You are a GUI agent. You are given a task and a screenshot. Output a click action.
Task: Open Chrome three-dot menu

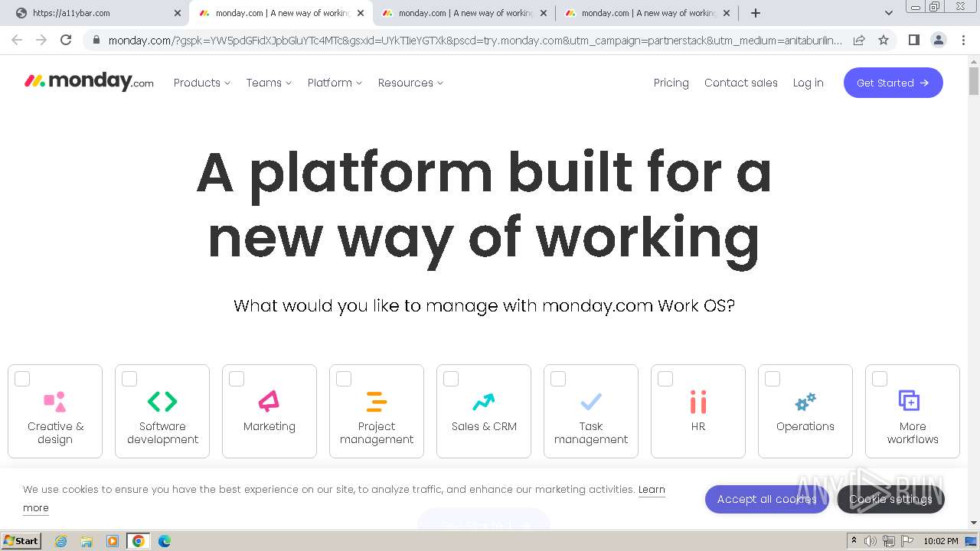(x=963, y=40)
